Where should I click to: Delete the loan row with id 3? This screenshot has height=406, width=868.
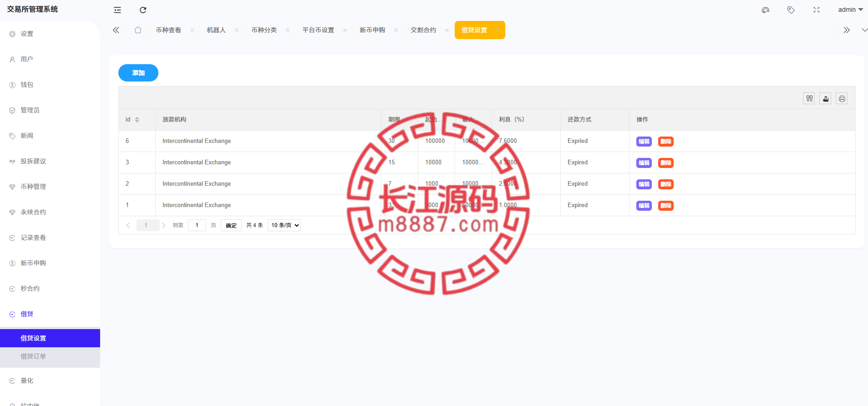pos(666,163)
